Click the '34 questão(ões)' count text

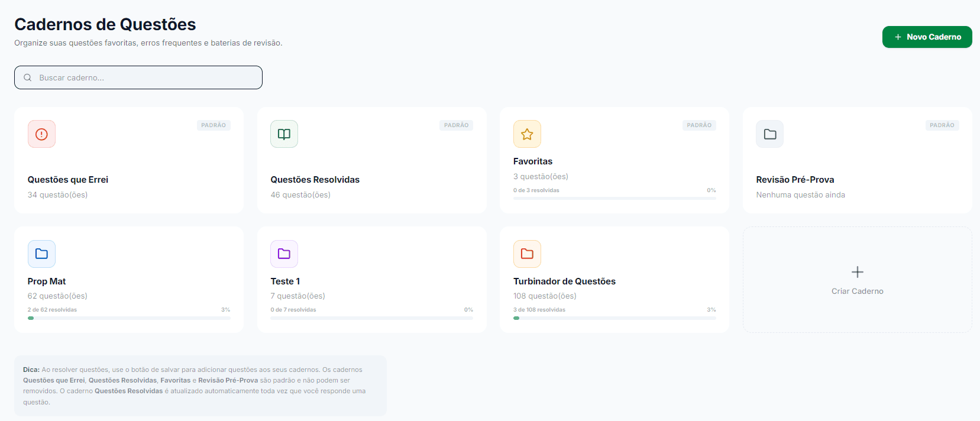(x=57, y=195)
